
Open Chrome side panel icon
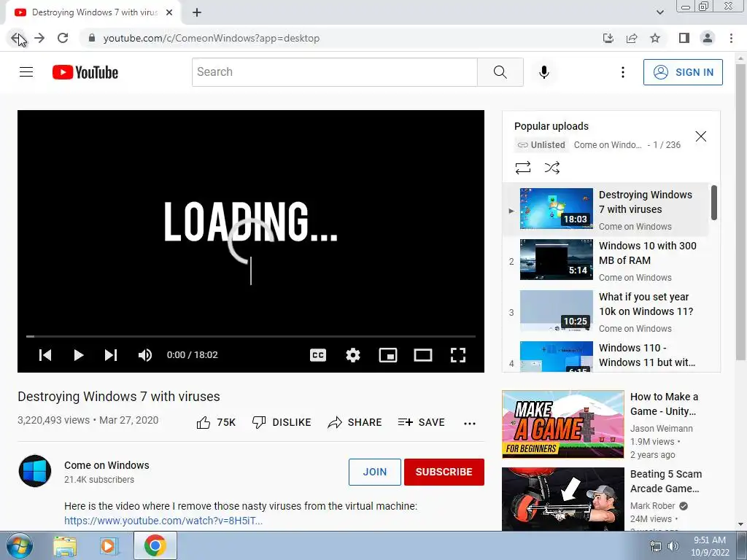(x=684, y=38)
